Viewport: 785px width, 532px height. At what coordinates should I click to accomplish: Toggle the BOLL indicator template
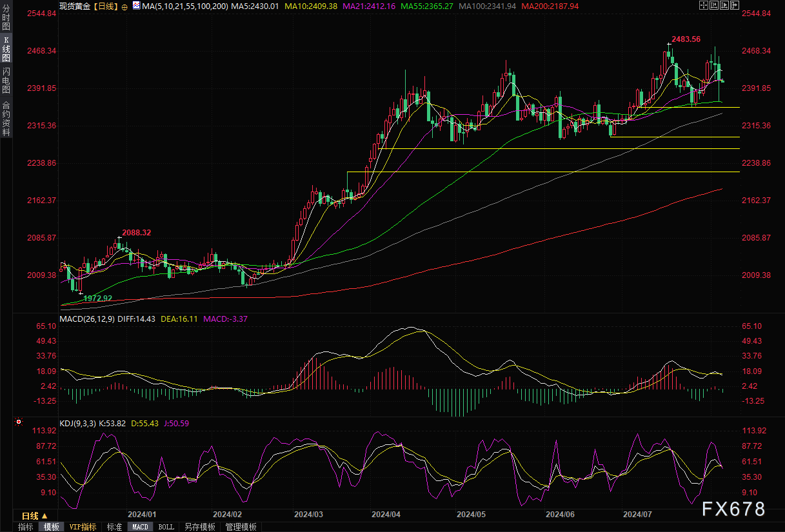(166, 527)
